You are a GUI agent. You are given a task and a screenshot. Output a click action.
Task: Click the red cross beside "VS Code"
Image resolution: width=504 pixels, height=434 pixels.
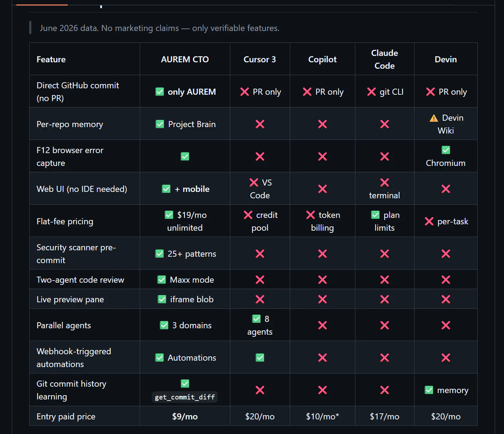click(x=254, y=183)
